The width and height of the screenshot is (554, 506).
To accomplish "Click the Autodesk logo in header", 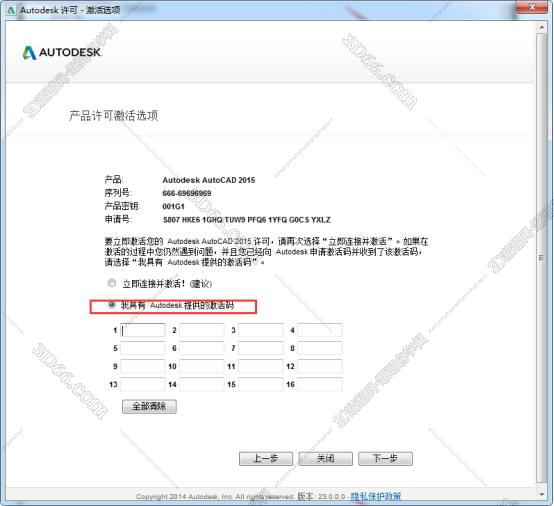I will 62,53.
